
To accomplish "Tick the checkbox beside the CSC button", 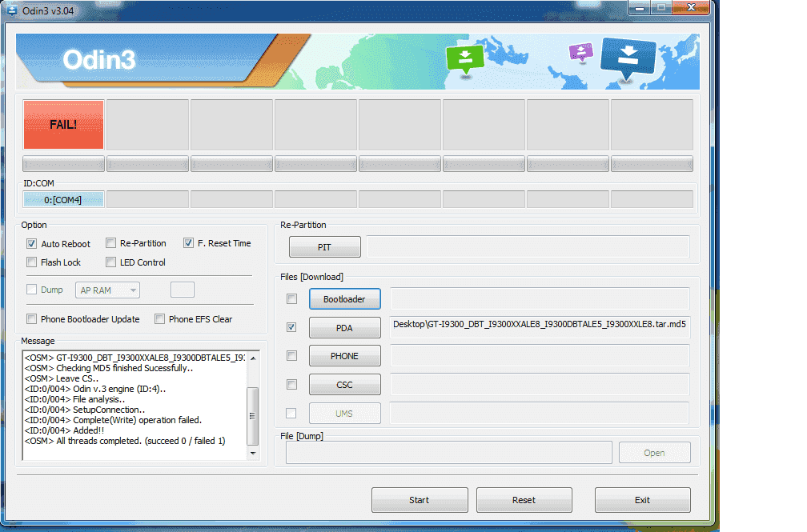I will [291, 384].
